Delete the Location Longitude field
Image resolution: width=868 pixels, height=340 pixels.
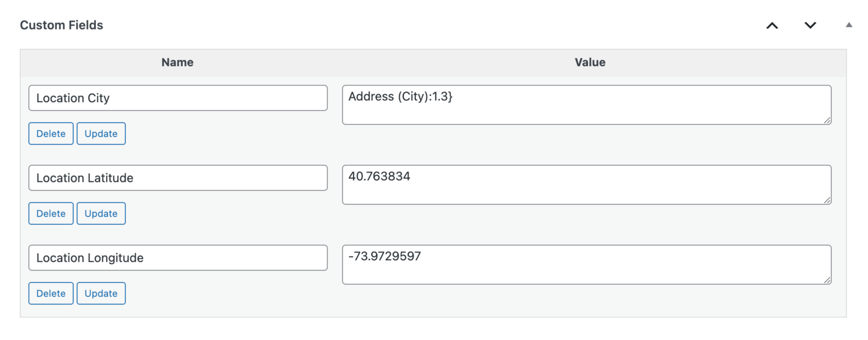point(51,294)
